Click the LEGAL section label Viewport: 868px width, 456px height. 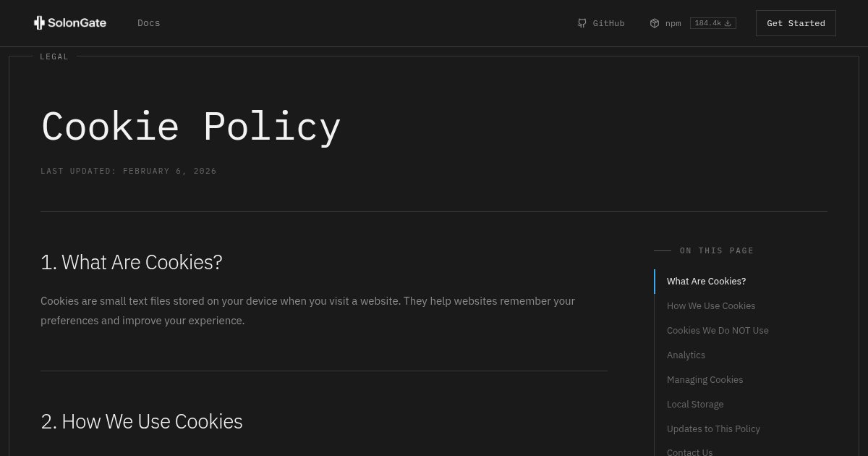click(54, 56)
